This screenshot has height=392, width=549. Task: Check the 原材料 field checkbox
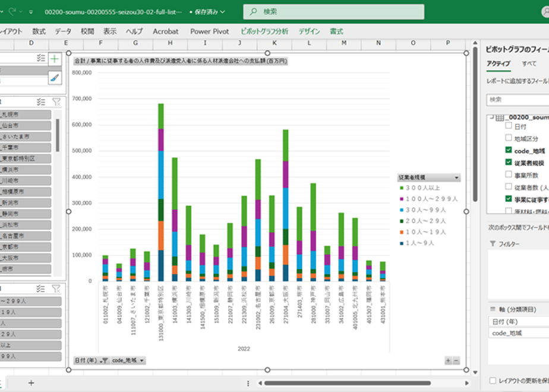[509, 210]
